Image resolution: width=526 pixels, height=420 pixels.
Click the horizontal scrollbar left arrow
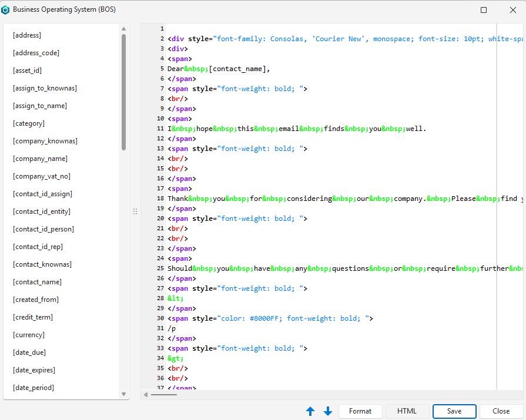click(x=145, y=395)
